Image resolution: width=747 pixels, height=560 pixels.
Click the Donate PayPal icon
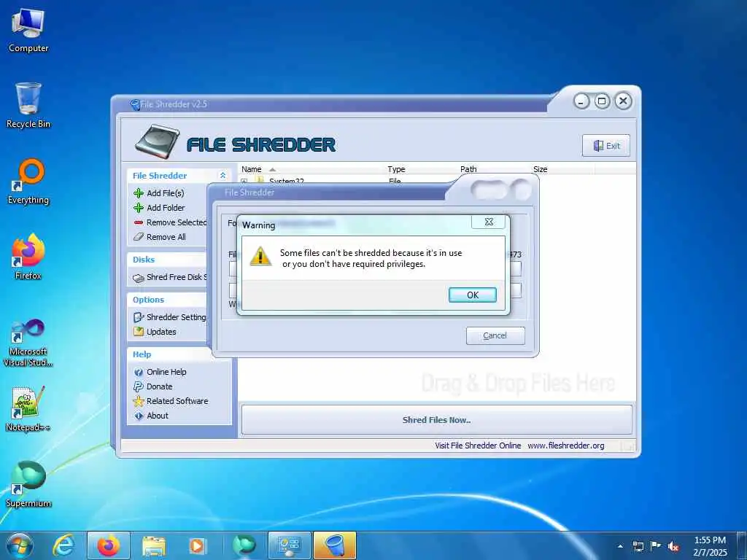pos(139,386)
